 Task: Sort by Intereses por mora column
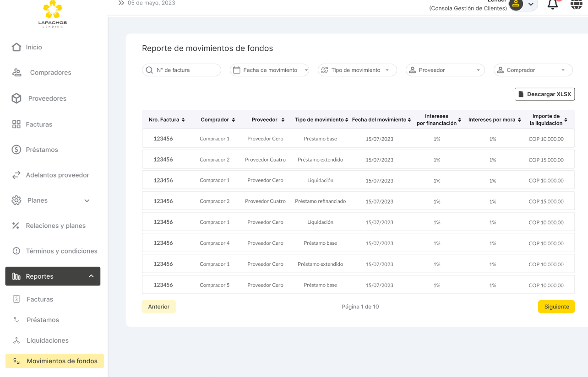pyautogui.click(x=519, y=120)
